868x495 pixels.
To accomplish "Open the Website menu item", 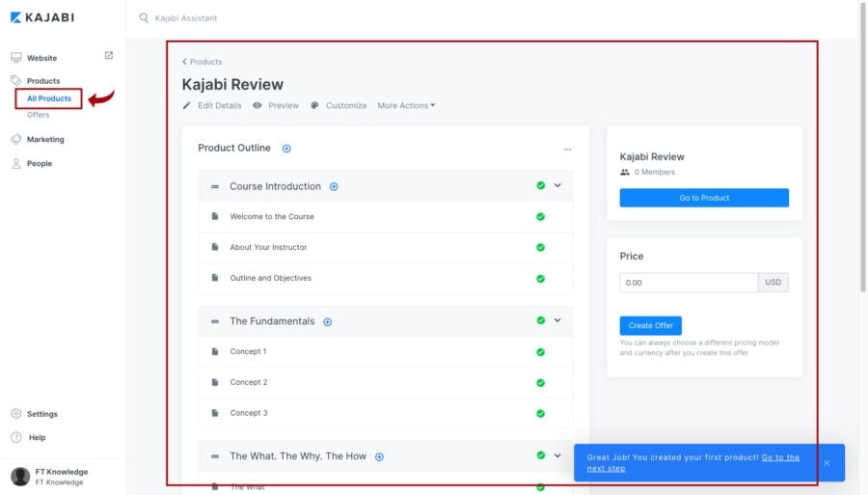I will click(x=42, y=58).
